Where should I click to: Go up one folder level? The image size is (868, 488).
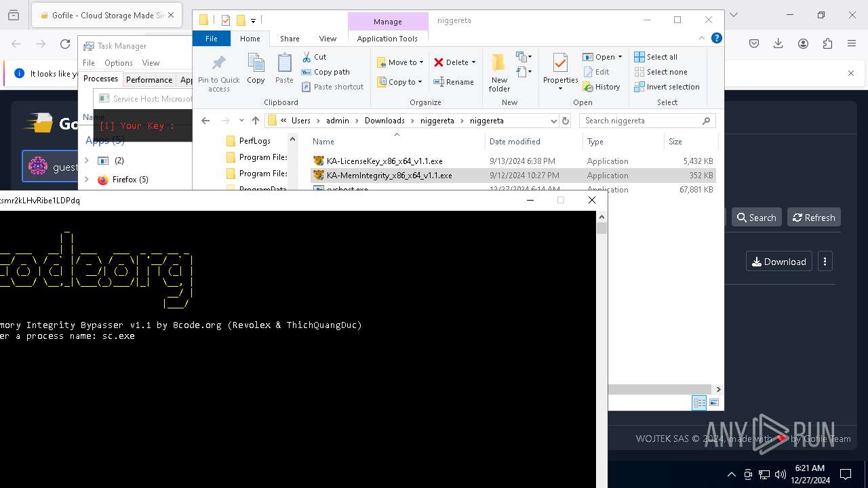pos(255,121)
